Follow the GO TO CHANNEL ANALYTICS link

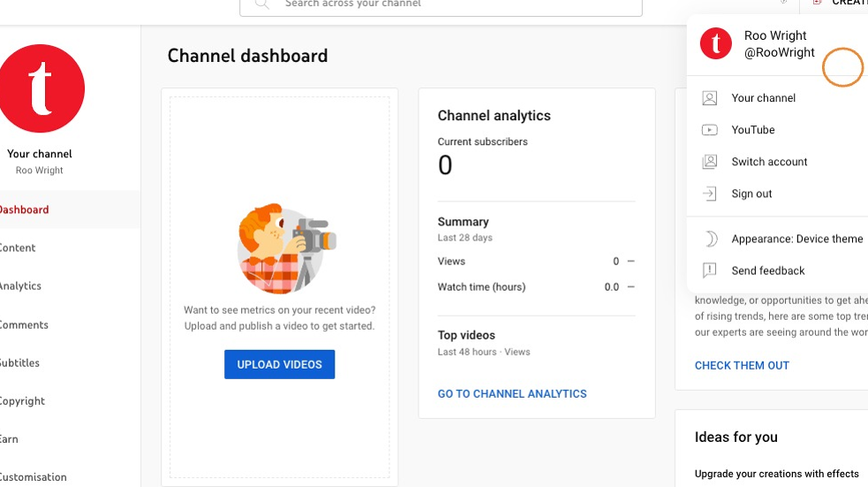512,394
